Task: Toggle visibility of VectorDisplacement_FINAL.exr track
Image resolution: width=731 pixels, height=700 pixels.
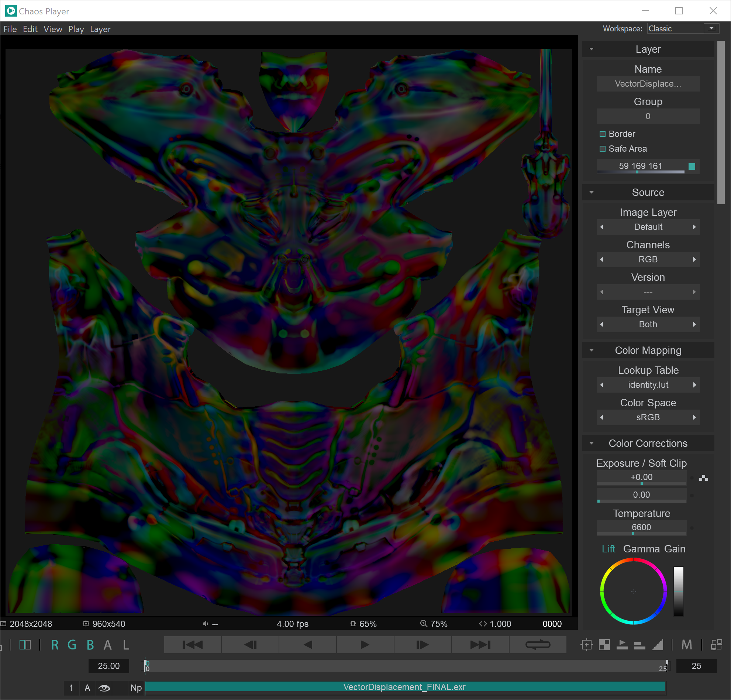Action: [x=104, y=688]
